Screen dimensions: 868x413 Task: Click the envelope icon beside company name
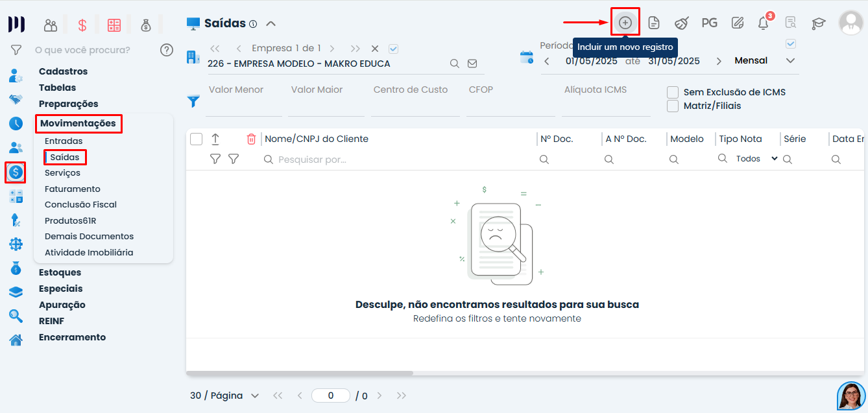coord(472,64)
